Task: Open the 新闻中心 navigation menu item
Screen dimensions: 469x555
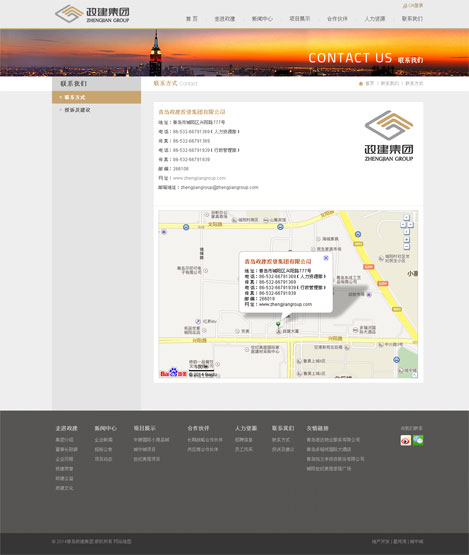Action: click(262, 19)
